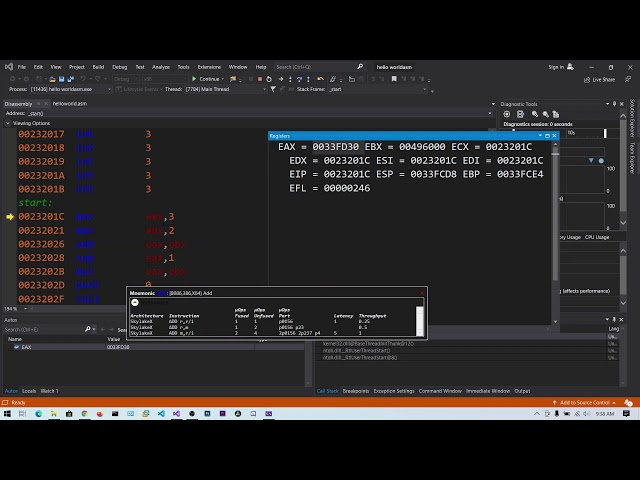Select the Disassembly tab
Image resolution: width=640 pixels, height=480 pixels.
(x=18, y=104)
